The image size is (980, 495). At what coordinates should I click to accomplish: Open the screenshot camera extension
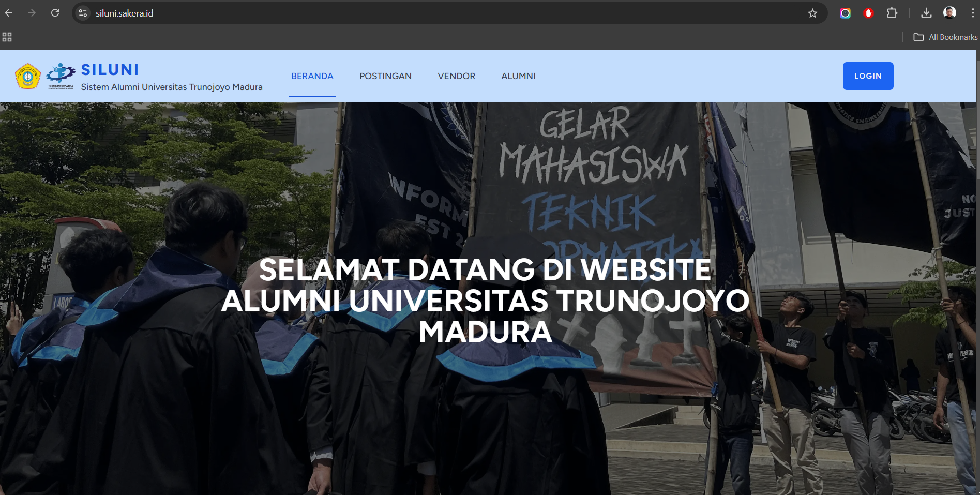846,13
